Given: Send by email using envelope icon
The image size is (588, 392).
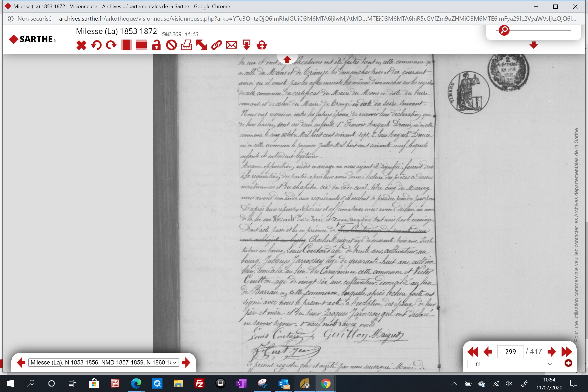Looking at the screenshot, I should pos(231,45).
